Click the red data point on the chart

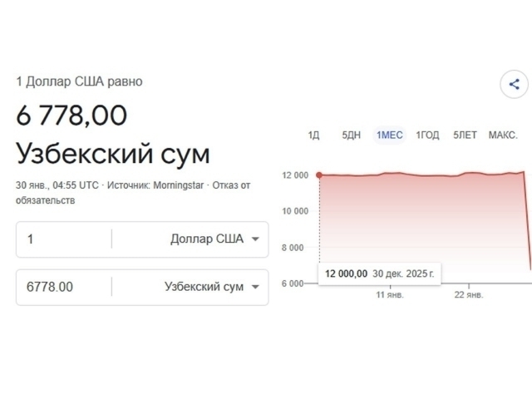[x=319, y=175]
